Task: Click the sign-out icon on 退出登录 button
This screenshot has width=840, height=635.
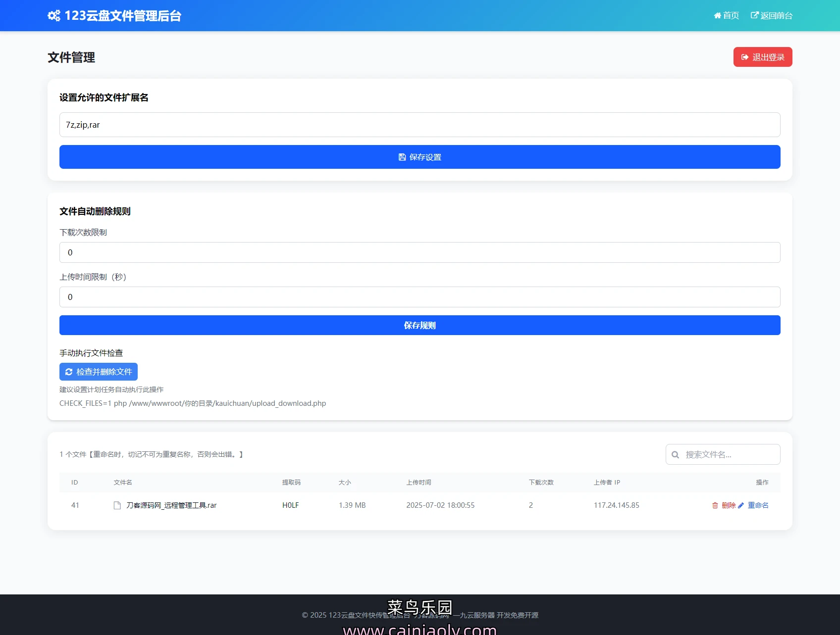Action: pyautogui.click(x=745, y=57)
